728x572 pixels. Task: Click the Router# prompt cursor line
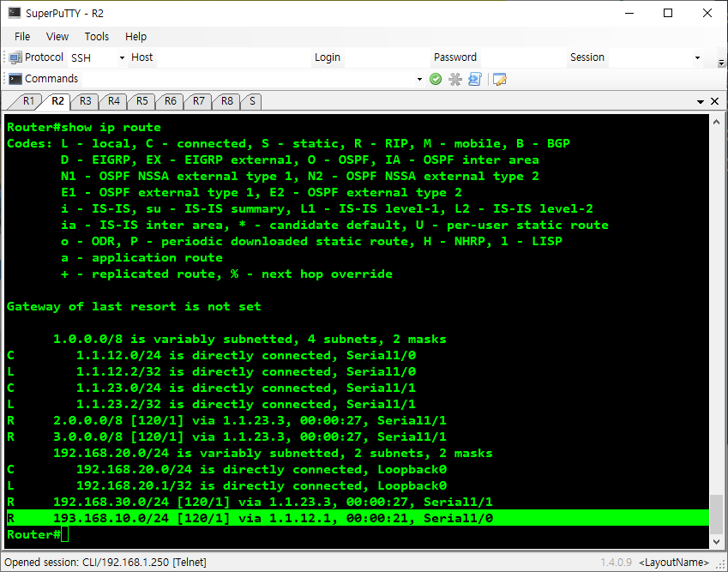tap(38, 534)
